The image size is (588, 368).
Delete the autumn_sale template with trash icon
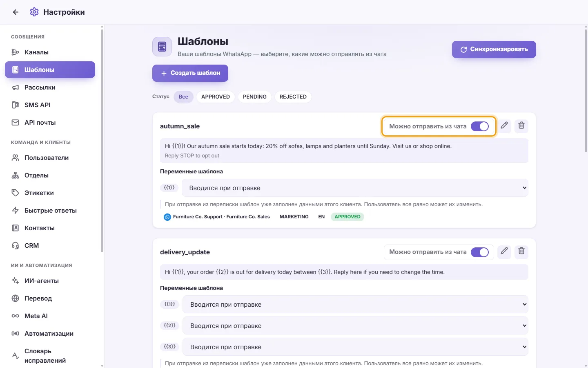[521, 126]
